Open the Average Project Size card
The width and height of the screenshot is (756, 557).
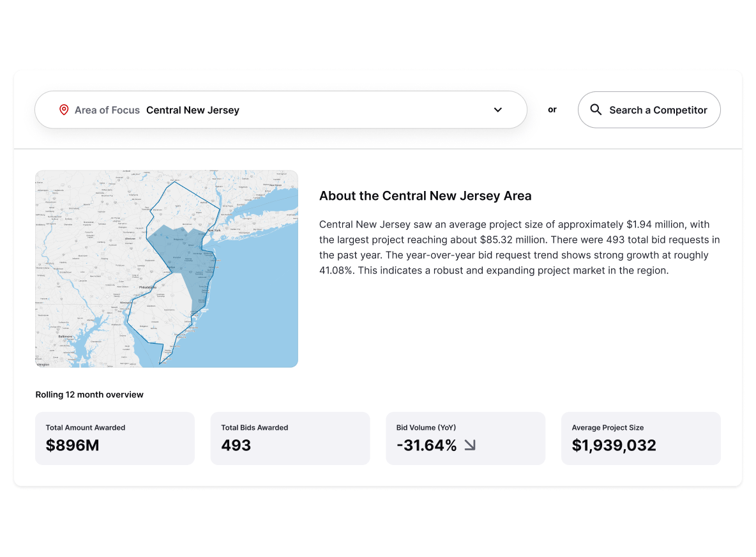click(640, 438)
